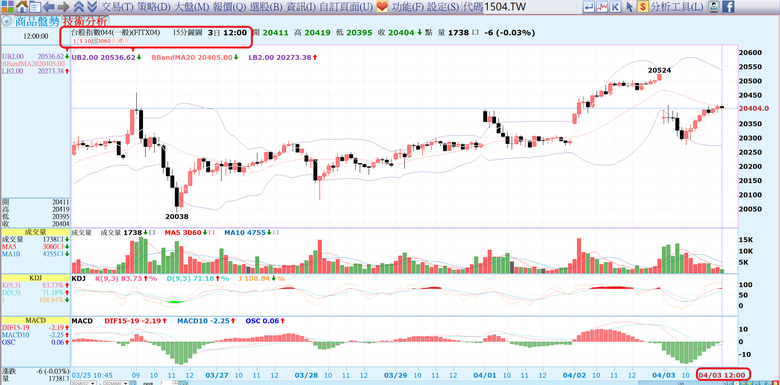Open the 分析工具(L) menu
This screenshot has width=780, height=385.
[677, 6]
